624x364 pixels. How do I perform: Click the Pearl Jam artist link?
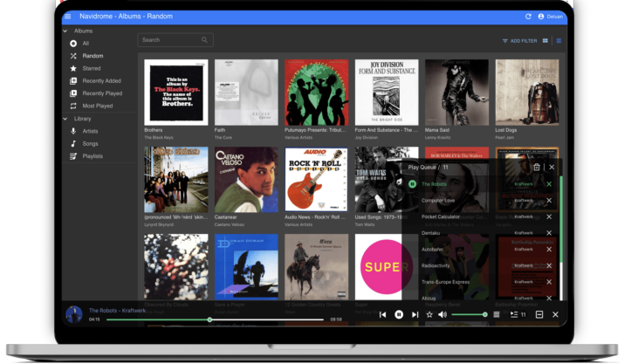click(504, 137)
